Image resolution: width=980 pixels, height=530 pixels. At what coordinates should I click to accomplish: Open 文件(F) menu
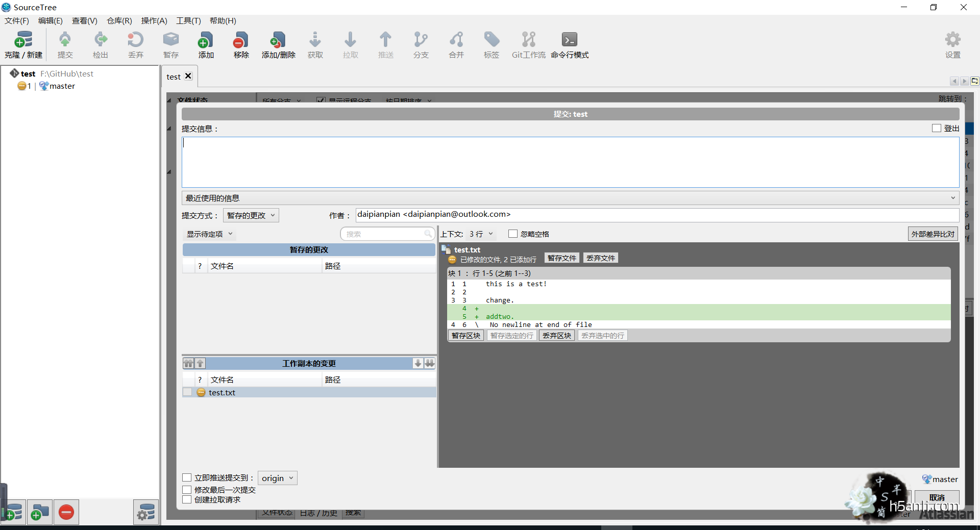(x=17, y=20)
